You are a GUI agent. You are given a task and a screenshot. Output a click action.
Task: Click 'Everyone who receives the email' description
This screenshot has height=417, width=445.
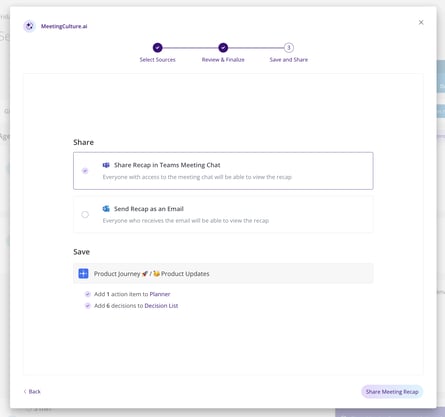click(x=186, y=221)
